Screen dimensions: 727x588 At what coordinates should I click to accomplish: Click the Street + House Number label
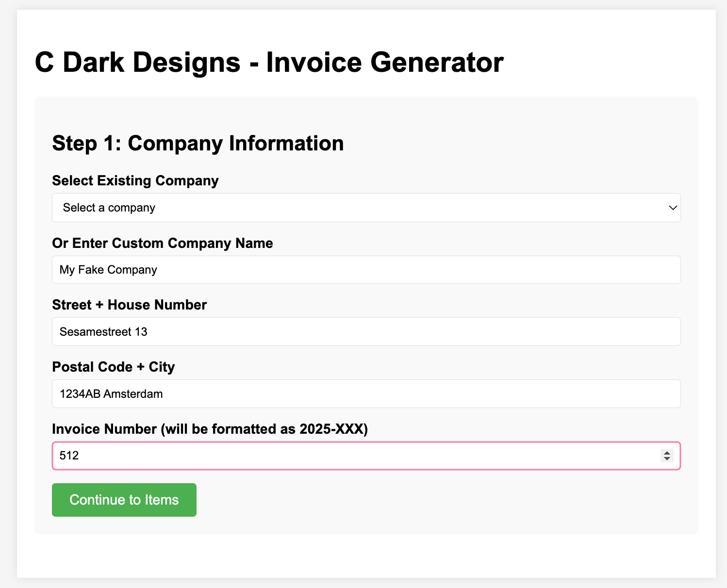pyautogui.click(x=130, y=305)
